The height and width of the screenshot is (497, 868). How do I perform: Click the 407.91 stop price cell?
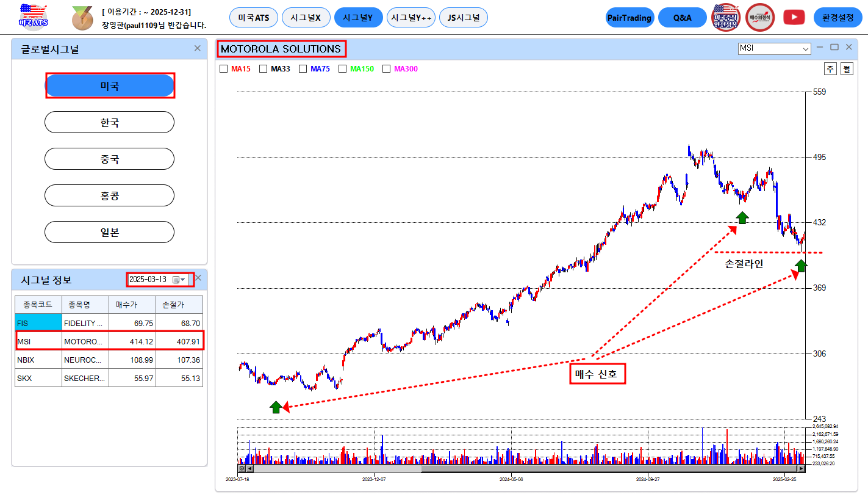pos(179,341)
